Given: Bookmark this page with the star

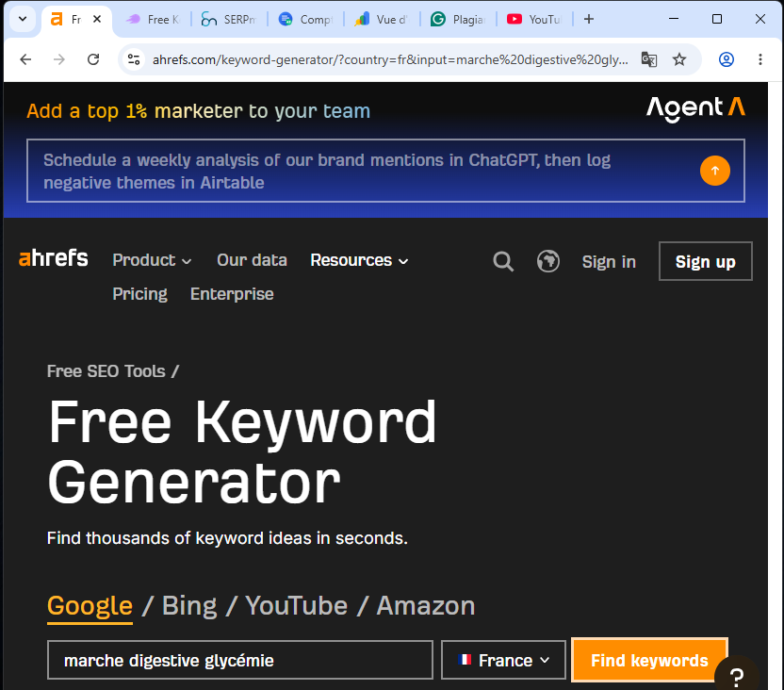Looking at the screenshot, I should (x=679, y=59).
